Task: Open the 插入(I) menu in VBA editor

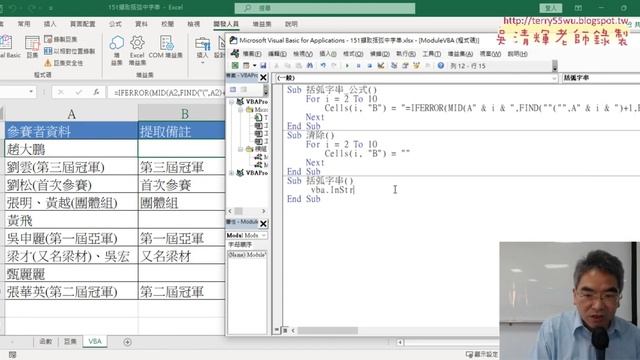Action: click(x=328, y=54)
